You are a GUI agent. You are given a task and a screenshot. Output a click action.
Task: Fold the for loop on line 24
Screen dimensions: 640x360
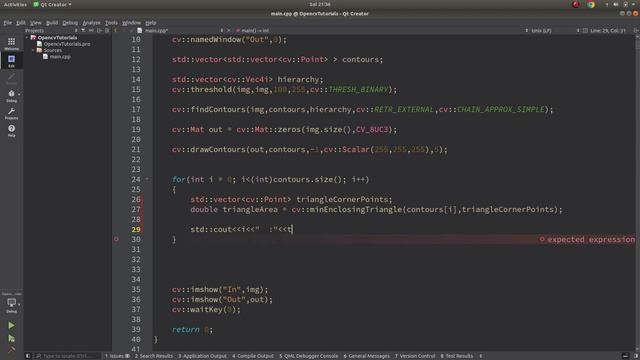pos(147,179)
